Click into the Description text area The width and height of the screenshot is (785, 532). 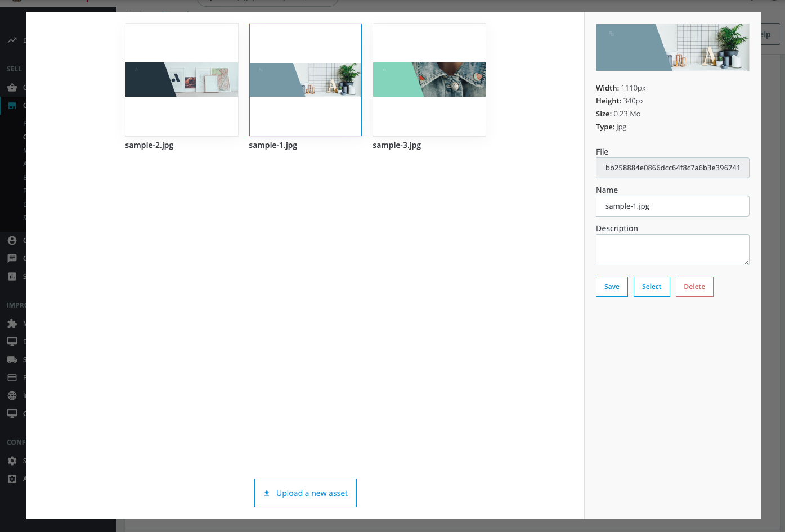pyautogui.click(x=672, y=250)
